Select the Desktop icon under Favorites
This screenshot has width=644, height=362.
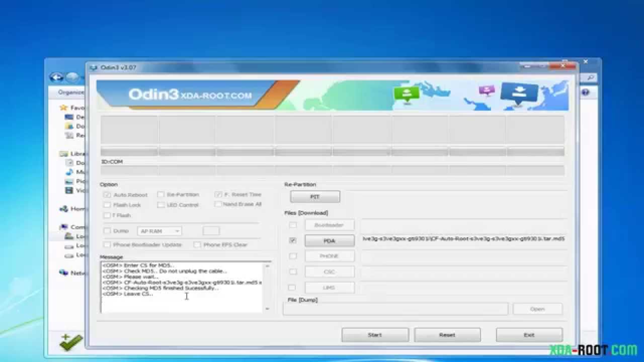click(69, 117)
